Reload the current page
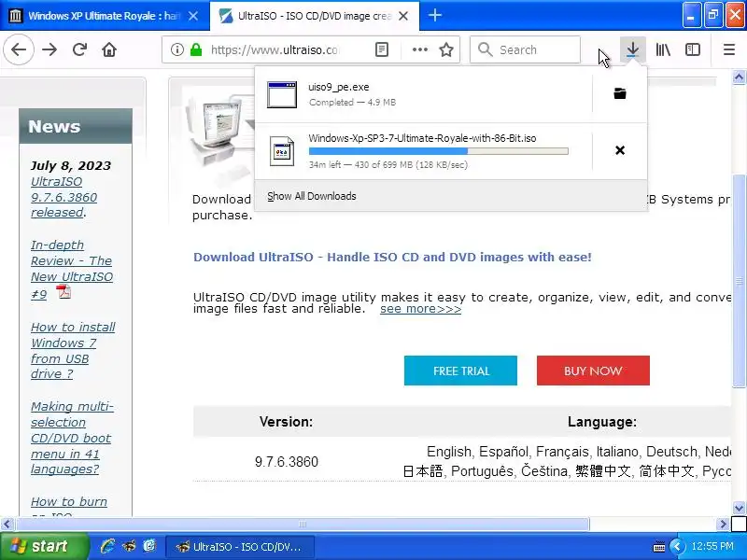The image size is (747, 560). [79, 49]
